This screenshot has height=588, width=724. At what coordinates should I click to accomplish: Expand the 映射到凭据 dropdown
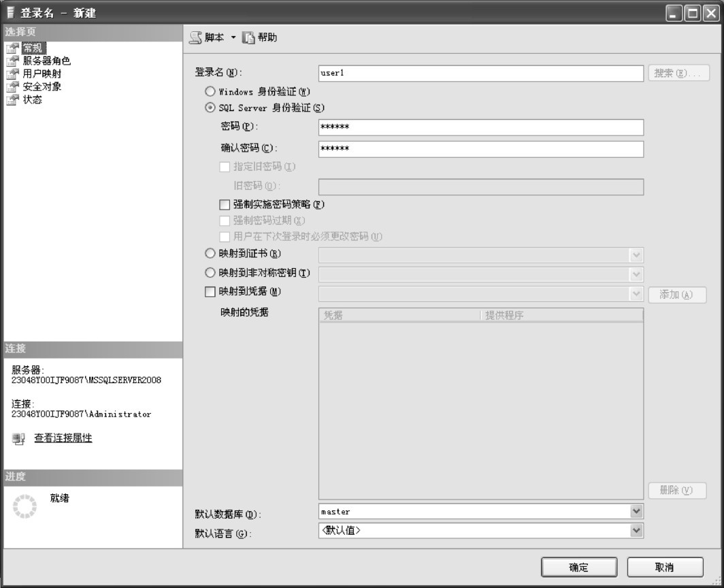point(636,294)
